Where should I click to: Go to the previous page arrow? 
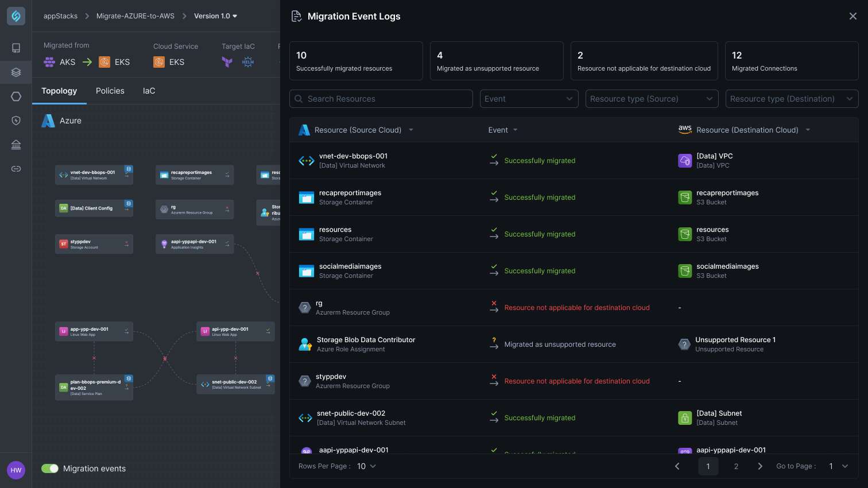click(677, 466)
